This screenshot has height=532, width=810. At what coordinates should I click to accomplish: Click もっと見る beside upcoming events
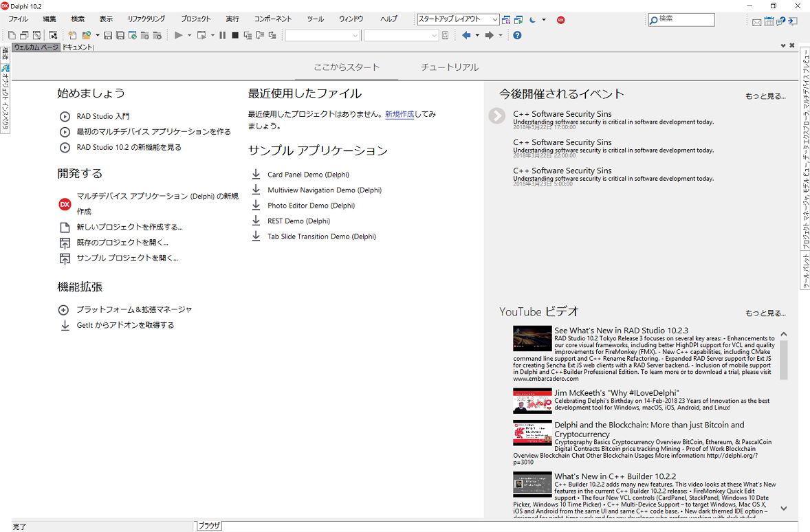click(765, 96)
